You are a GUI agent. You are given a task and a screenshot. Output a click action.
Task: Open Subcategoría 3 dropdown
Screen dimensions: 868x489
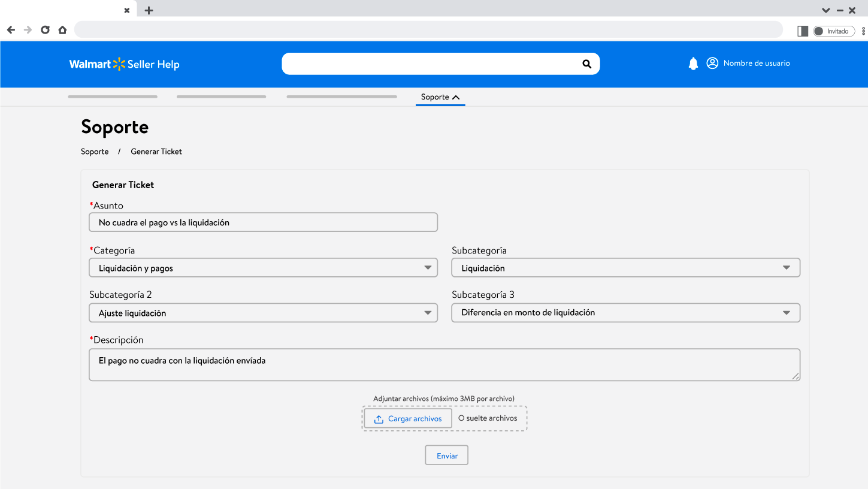coord(625,313)
